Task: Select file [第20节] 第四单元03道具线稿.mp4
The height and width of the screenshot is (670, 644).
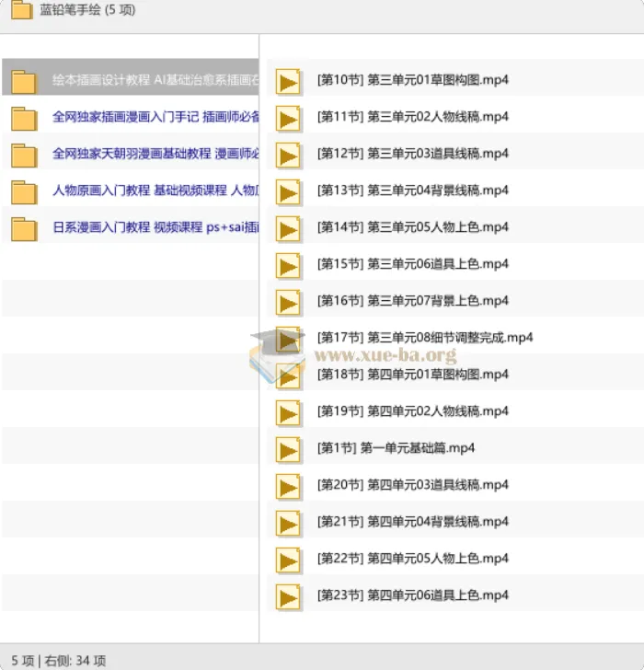Action: coord(413,484)
